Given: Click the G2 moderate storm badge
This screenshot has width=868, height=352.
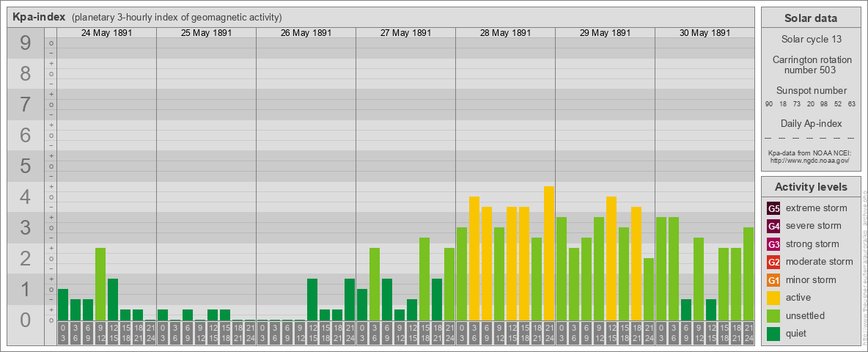Looking at the screenshot, I should click(773, 262).
